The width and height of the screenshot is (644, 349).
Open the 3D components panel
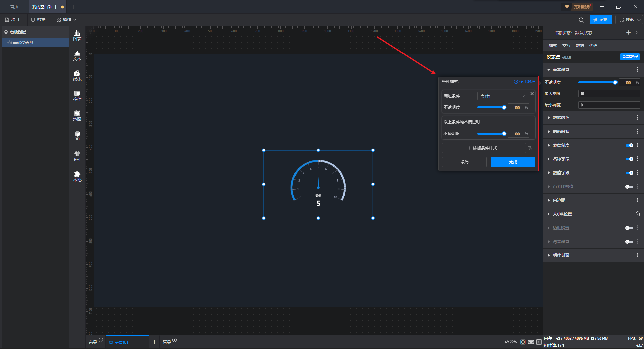point(77,136)
